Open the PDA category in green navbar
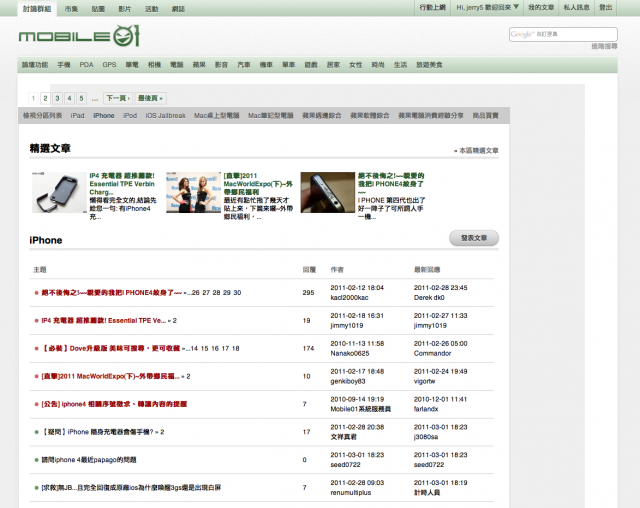Image resolution: width=640 pixels, height=508 pixels. [x=87, y=64]
